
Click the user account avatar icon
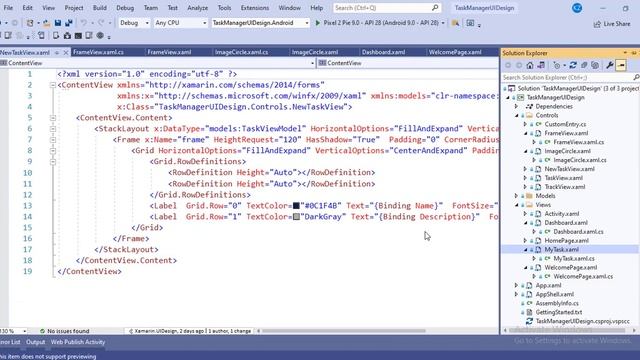577,8
